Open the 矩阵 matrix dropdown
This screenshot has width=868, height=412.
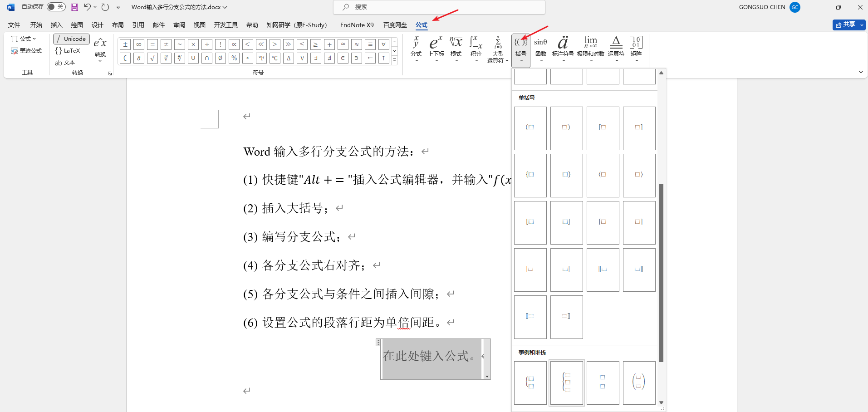(636, 49)
